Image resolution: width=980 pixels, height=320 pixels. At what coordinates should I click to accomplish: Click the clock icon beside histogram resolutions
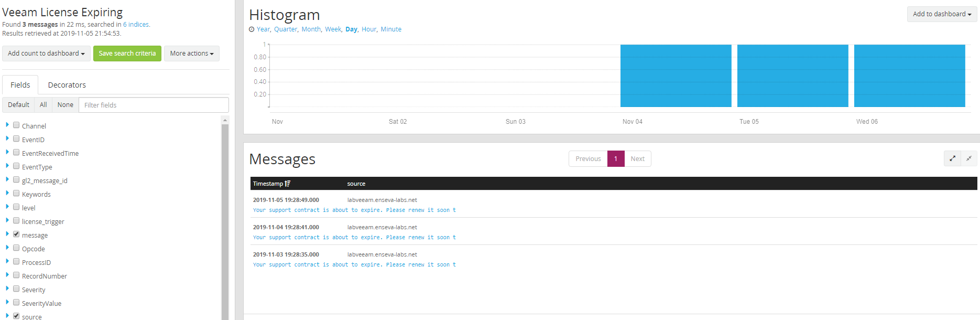click(252, 29)
